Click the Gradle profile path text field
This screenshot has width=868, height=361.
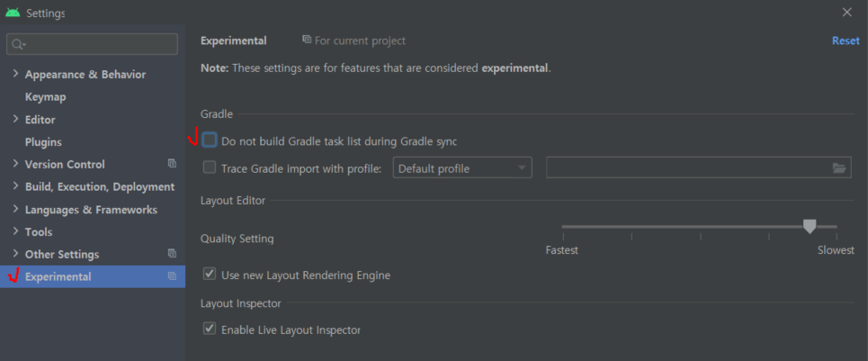[x=699, y=167]
